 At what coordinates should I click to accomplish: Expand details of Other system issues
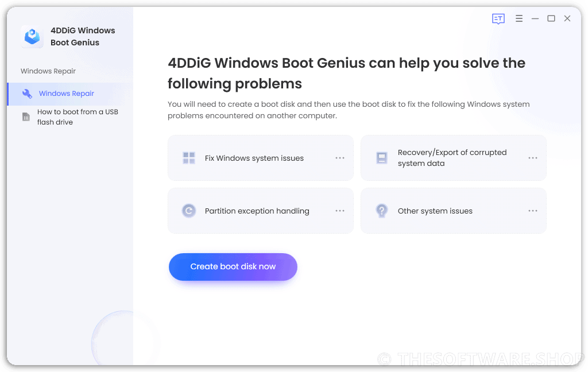532,211
